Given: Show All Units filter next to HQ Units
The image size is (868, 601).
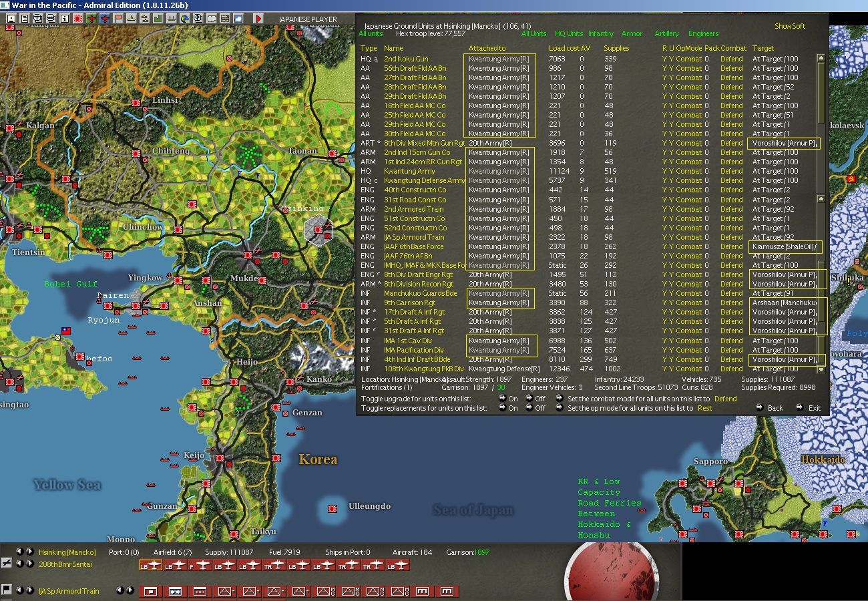Looking at the screenshot, I should [x=533, y=33].
